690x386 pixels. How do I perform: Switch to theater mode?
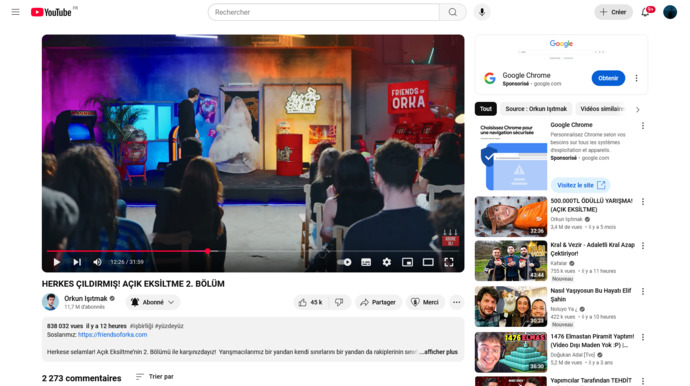coord(428,262)
